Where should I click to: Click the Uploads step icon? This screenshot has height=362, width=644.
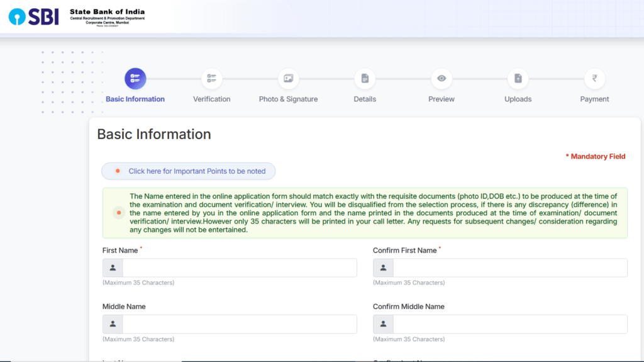click(x=518, y=79)
